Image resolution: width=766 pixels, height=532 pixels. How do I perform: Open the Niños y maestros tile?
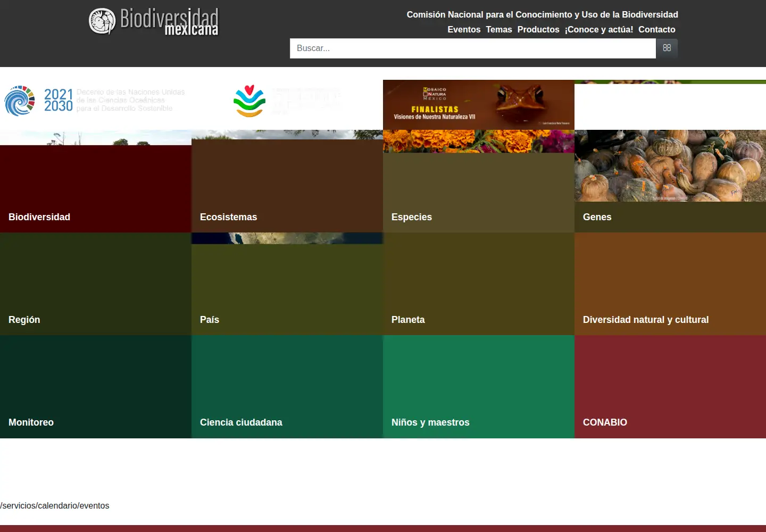point(479,387)
